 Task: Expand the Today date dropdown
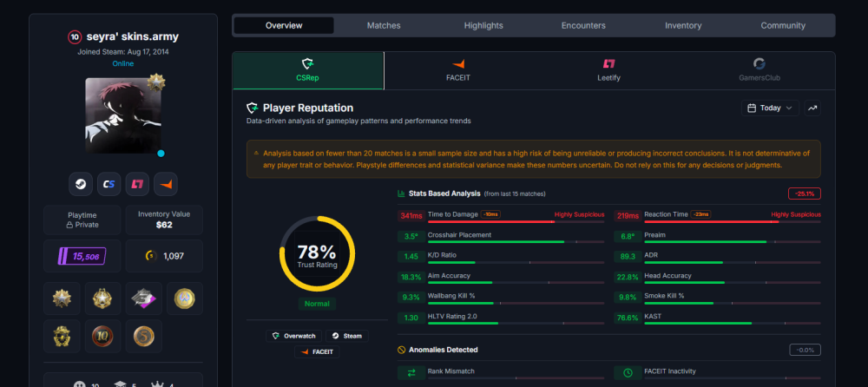pyautogui.click(x=770, y=108)
